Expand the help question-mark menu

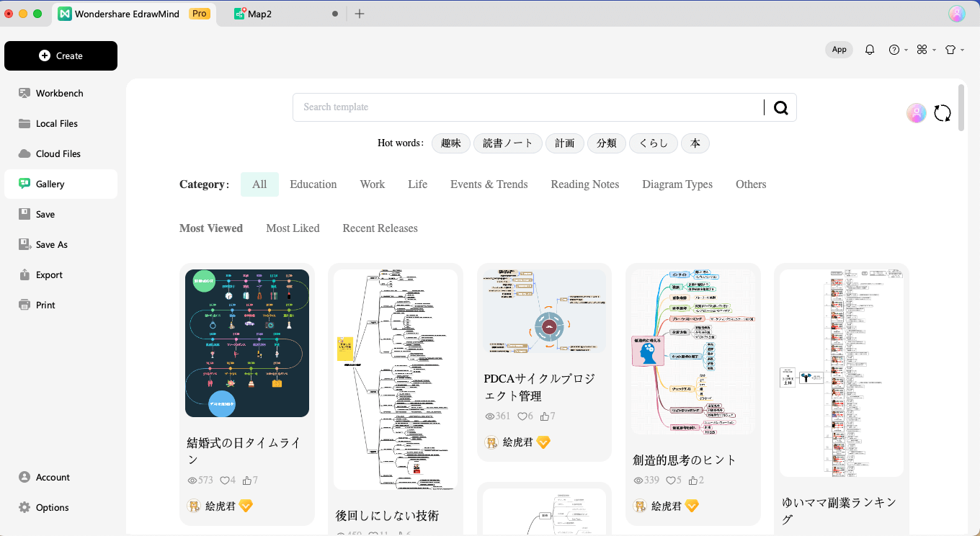(898, 50)
